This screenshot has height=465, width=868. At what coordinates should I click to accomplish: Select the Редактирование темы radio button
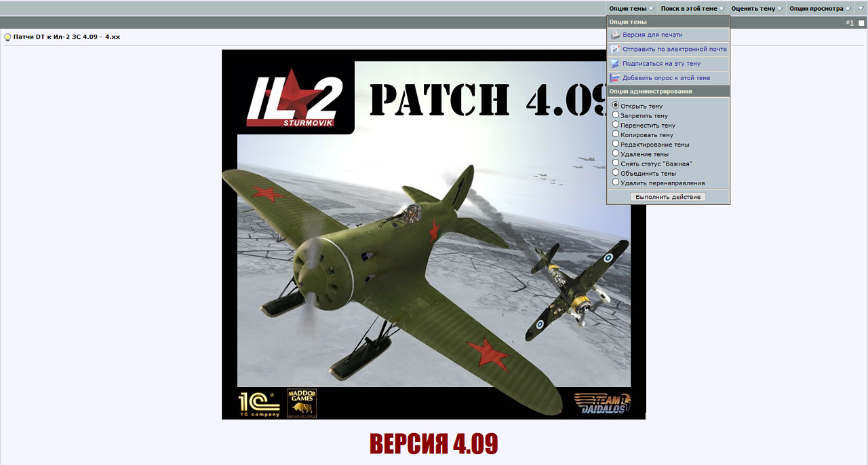[616, 143]
